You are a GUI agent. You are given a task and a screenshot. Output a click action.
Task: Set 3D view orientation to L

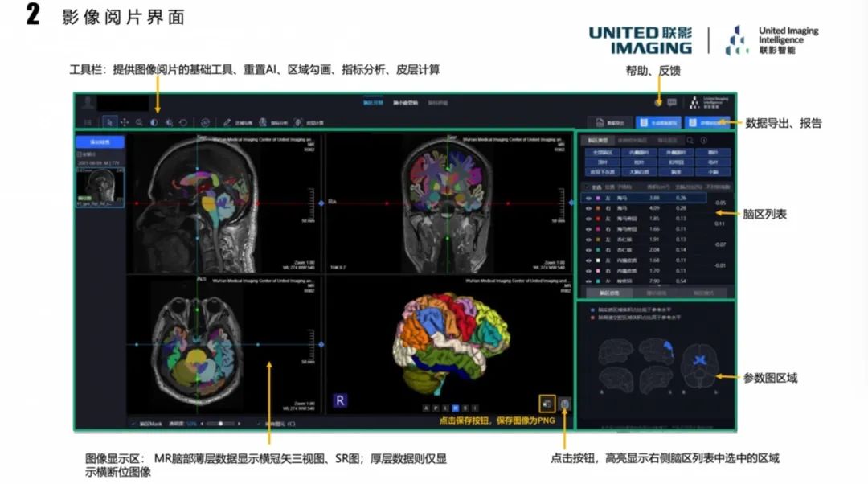tap(445, 408)
